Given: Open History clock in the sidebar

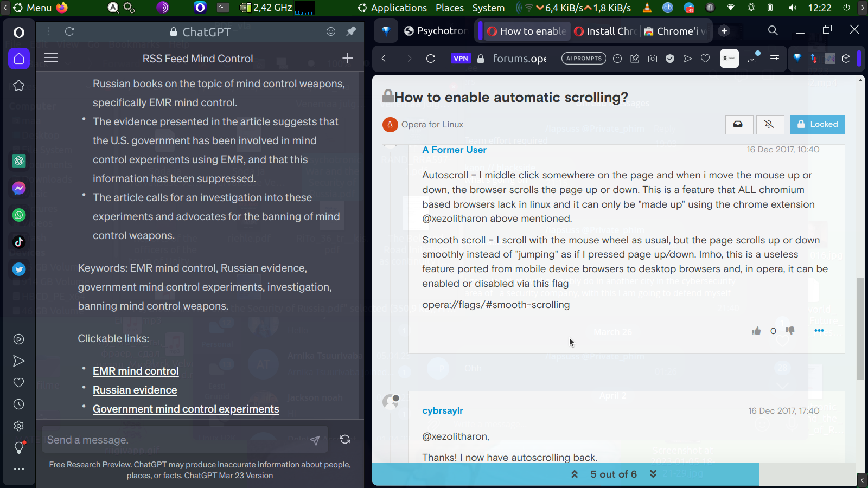Looking at the screenshot, I should click(19, 404).
